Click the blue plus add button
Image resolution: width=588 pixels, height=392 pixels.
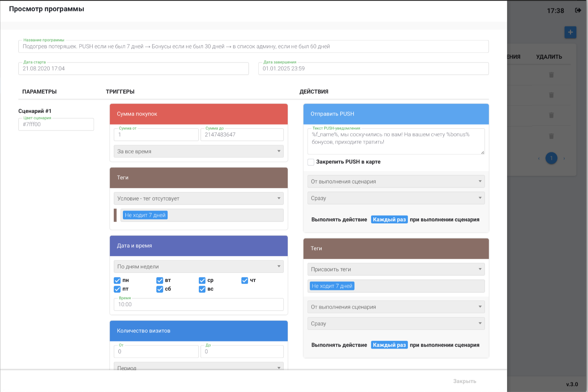pos(570,32)
